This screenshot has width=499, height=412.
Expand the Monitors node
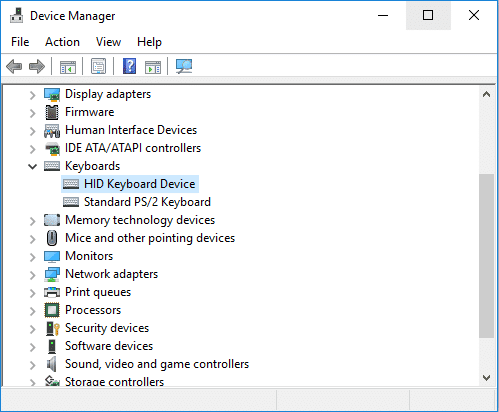(32, 257)
